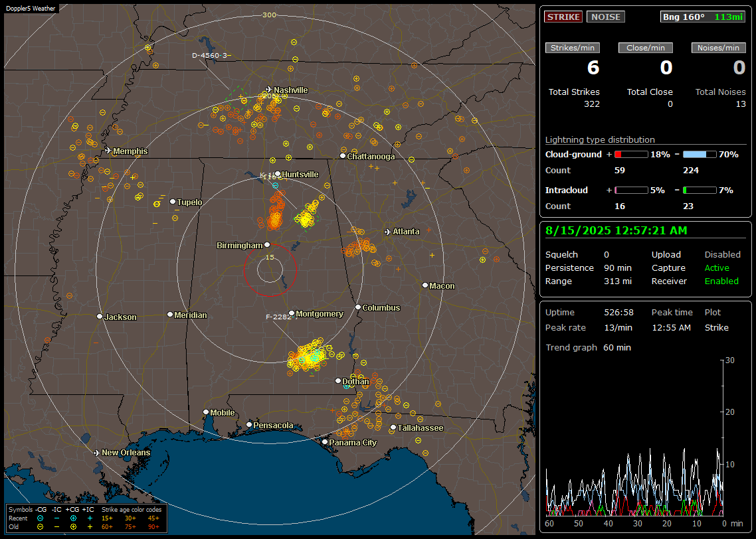Viewport: 756px width, 539px height.
Task: Click the bearing and distance readout
Action: tap(702, 17)
